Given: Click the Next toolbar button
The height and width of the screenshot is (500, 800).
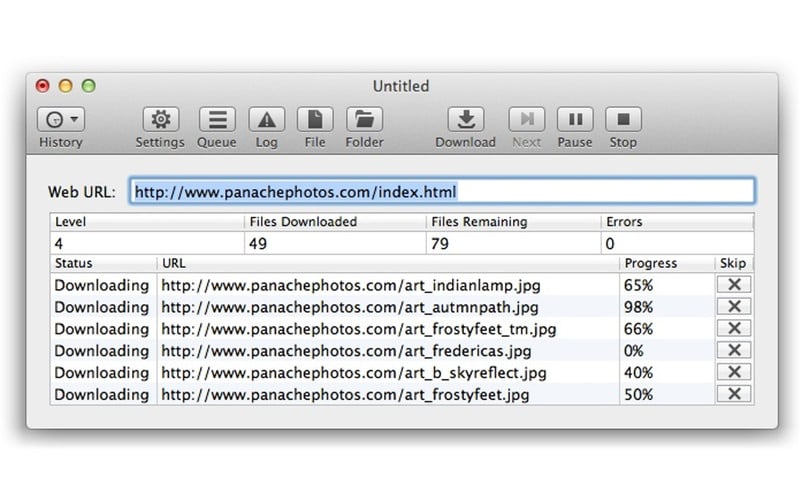Looking at the screenshot, I should click(x=527, y=119).
